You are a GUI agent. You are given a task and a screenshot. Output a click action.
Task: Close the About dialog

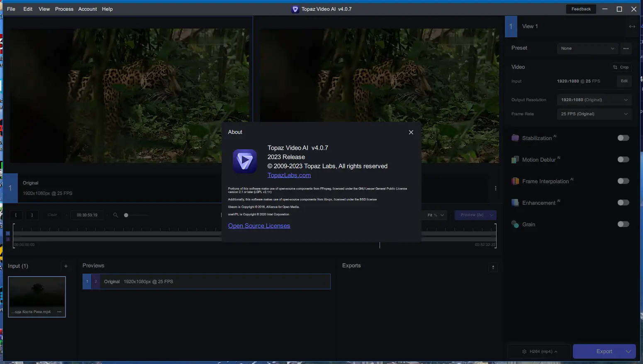pyautogui.click(x=411, y=132)
